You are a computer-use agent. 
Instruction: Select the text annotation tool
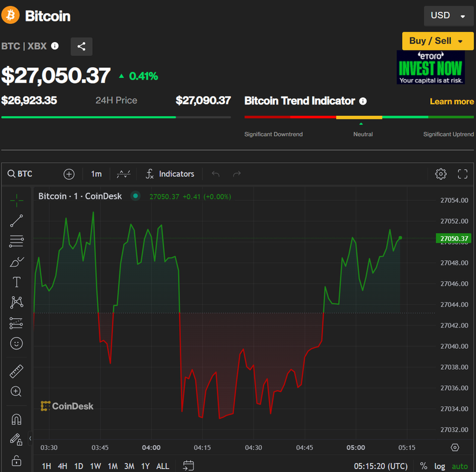[x=17, y=282]
